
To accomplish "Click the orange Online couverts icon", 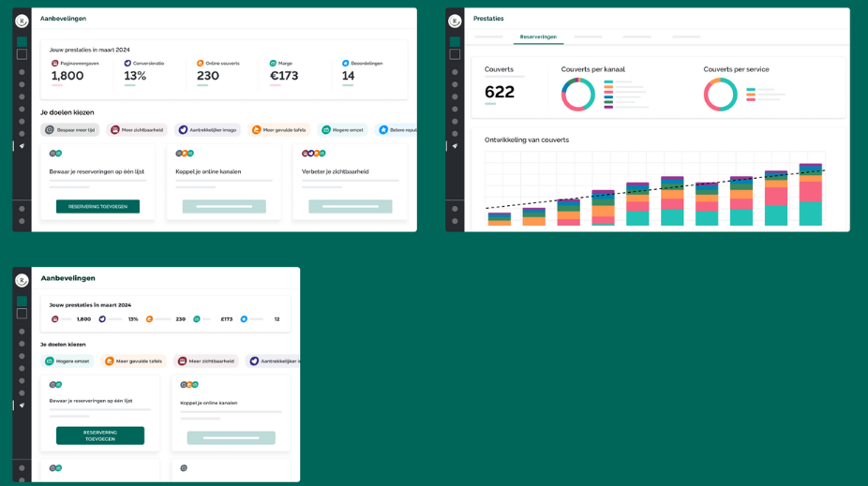I will 201,63.
